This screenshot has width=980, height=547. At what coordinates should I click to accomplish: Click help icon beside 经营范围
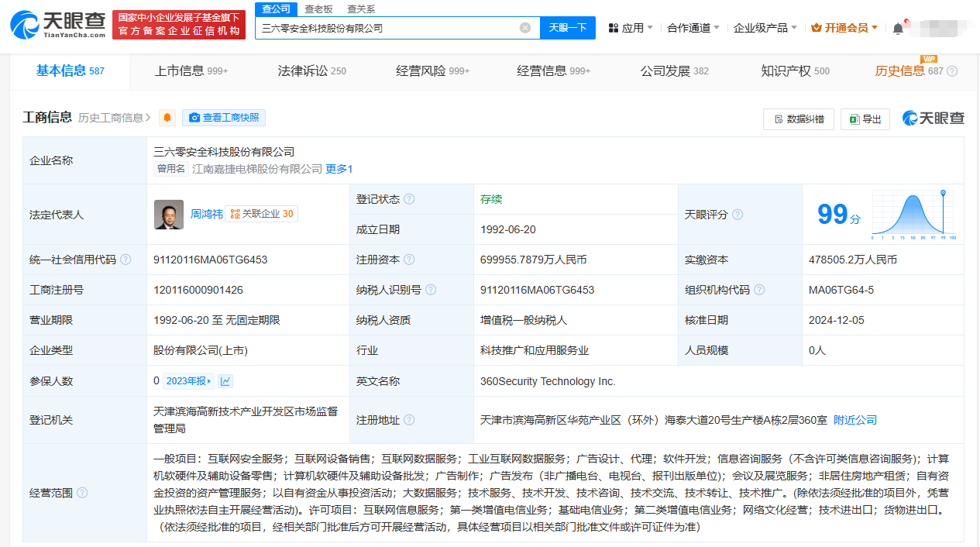pyautogui.click(x=82, y=493)
